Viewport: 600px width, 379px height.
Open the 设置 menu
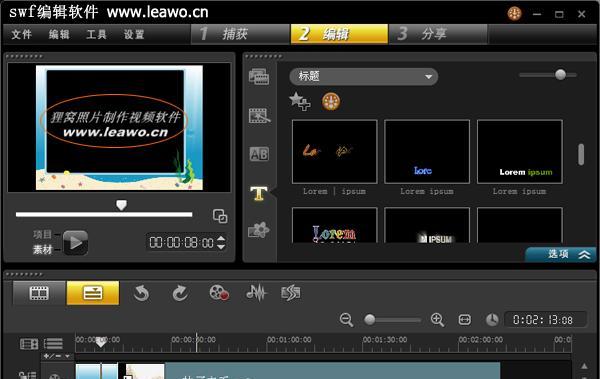click(134, 34)
